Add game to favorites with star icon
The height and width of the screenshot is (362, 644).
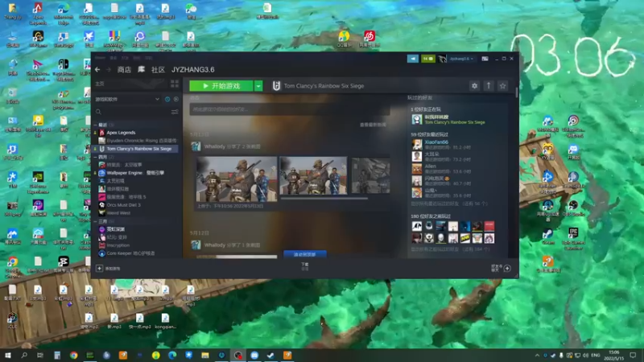(x=502, y=86)
